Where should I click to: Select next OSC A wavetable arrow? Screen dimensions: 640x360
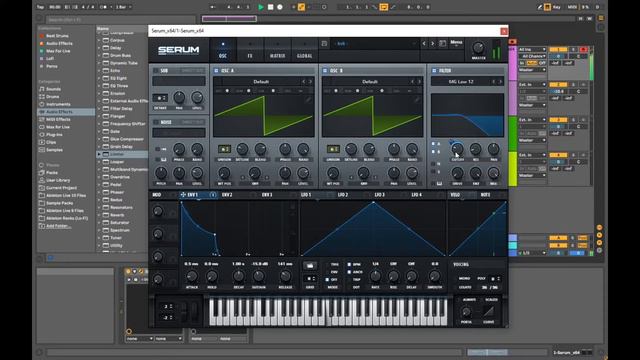[x=310, y=82]
